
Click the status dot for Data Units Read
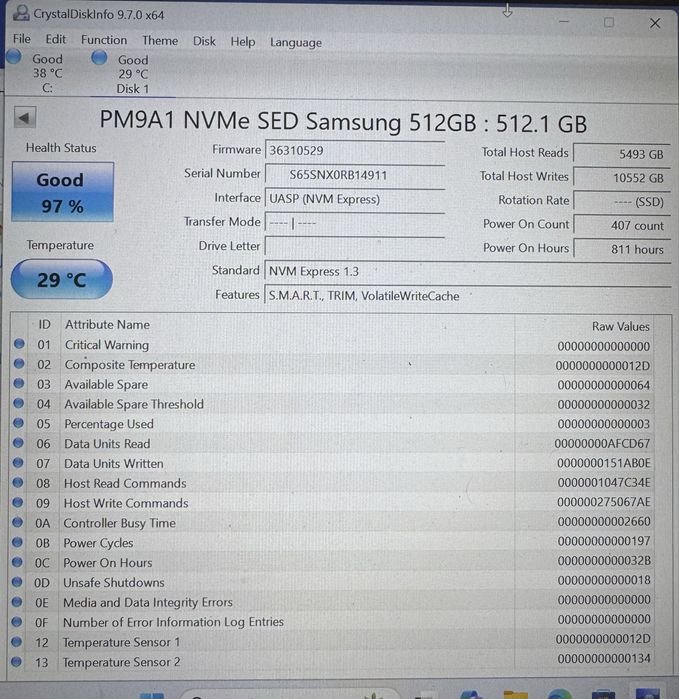[18, 443]
